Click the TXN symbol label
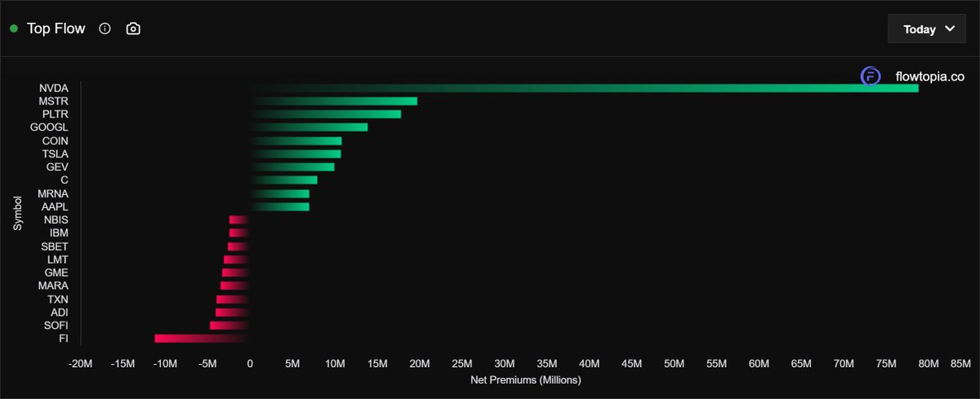Viewport: 980px width, 399px height. (x=58, y=299)
